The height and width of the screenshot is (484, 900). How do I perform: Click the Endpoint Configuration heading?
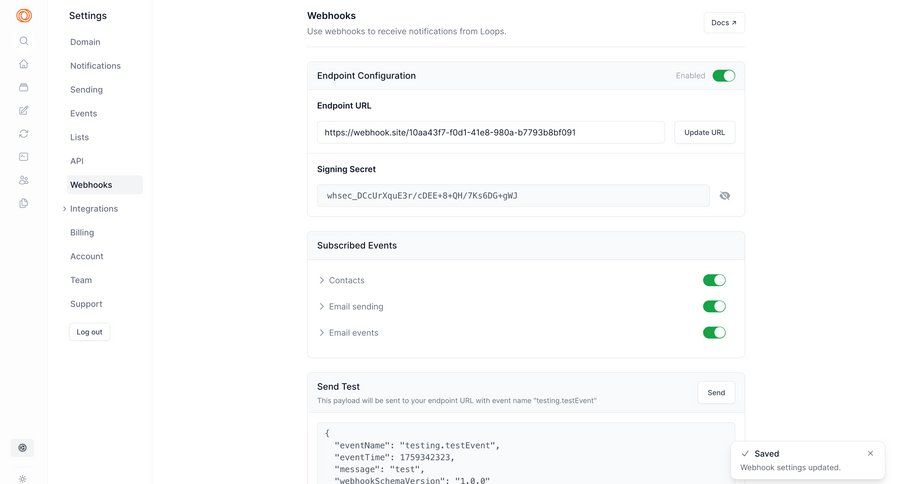366,76
